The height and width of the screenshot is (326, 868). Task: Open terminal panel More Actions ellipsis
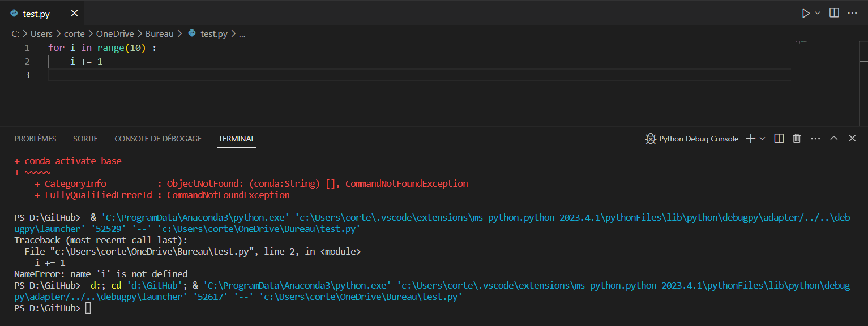pyautogui.click(x=815, y=139)
